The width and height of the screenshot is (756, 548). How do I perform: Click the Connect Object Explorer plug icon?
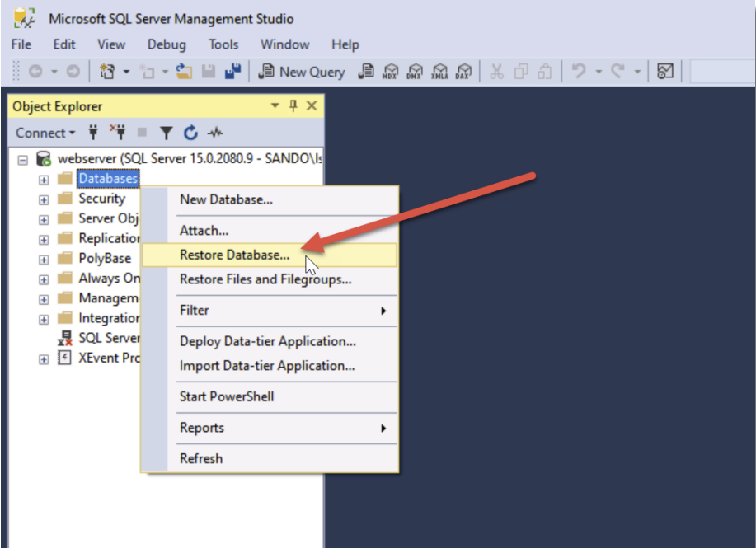93,132
